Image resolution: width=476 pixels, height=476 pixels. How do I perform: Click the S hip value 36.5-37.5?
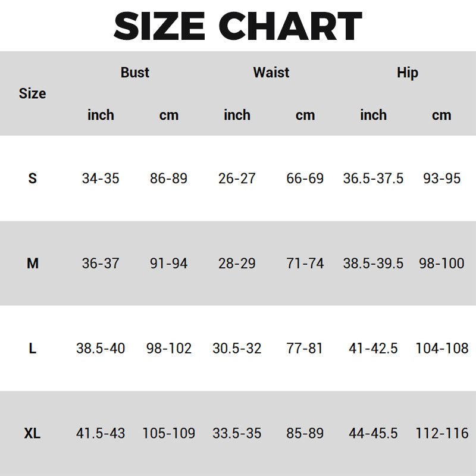tap(373, 178)
